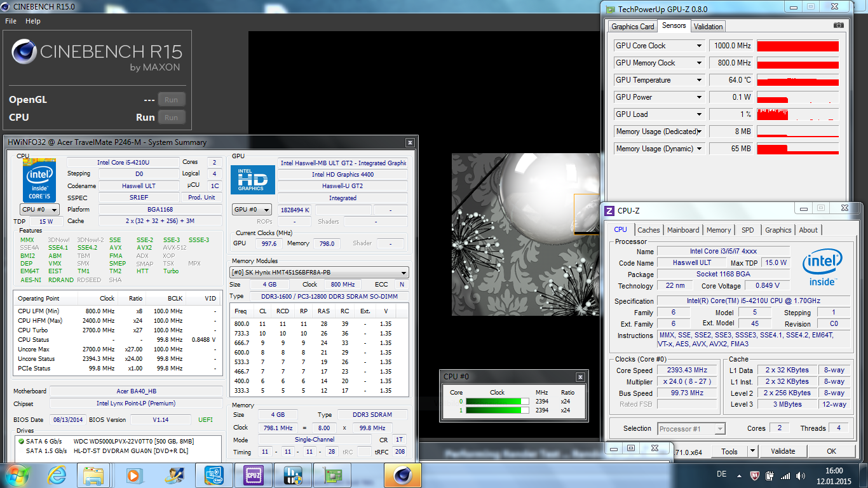868x488 pixels.
Task: Open CPU-Z Tools dropdown arrow
Action: click(x=752, y=451)
